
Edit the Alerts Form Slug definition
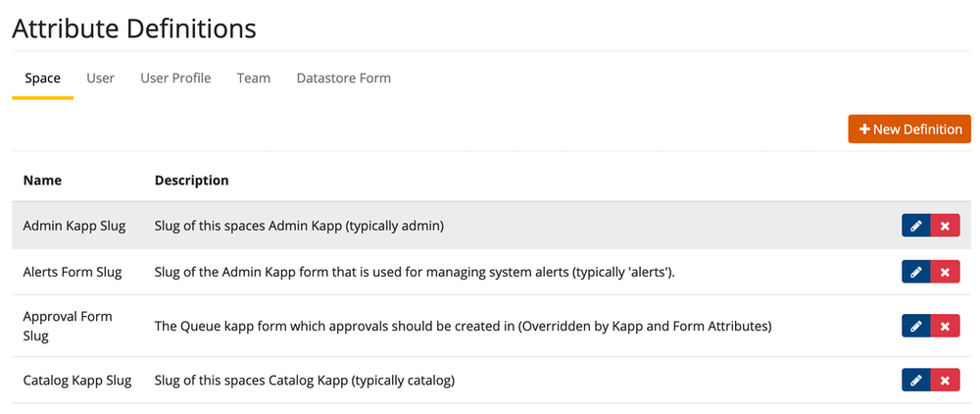[x=915, y=272]
